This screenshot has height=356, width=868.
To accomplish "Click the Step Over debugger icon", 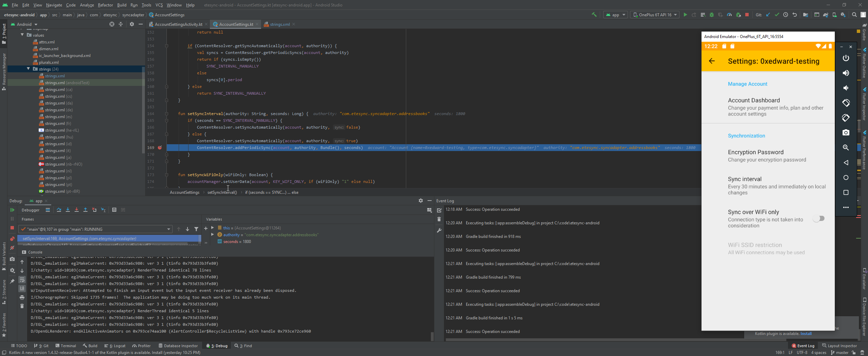I will 59,210.
